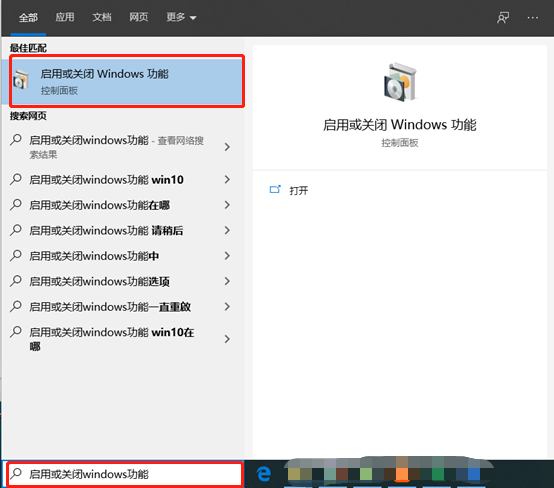Expand arrow for 请稍后 suggestion
Screen dimensions: 554x488
[x=227, y=230]
